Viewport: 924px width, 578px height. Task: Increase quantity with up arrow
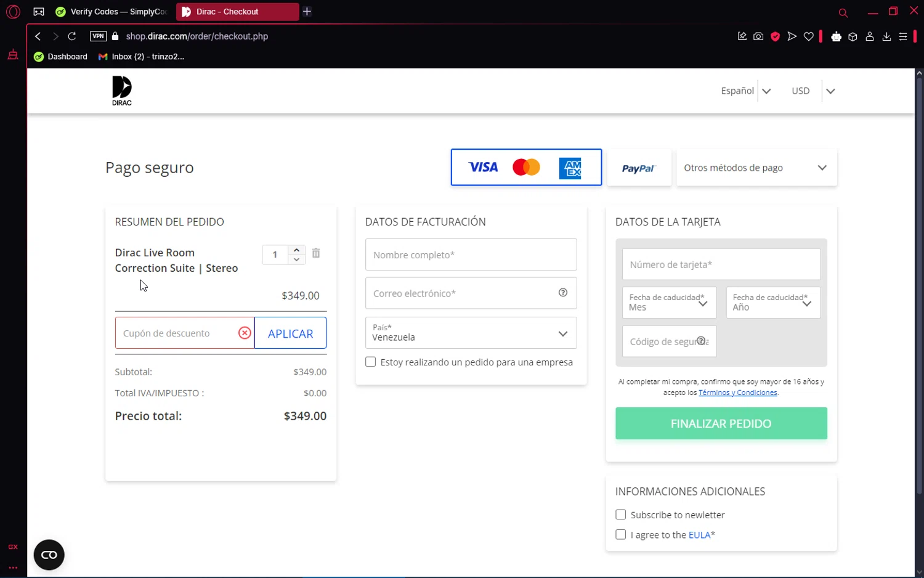[296, 250]
